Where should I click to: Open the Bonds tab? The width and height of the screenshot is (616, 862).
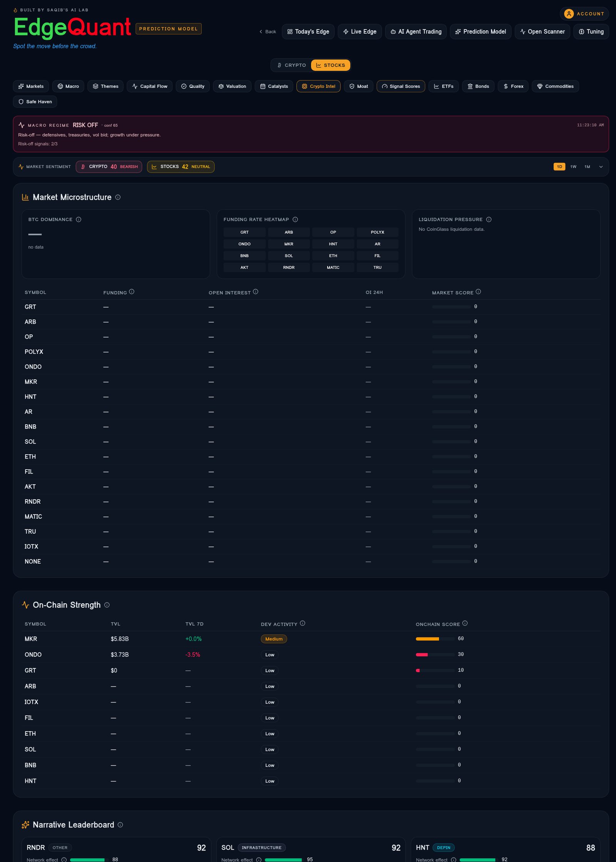[478, 86]
